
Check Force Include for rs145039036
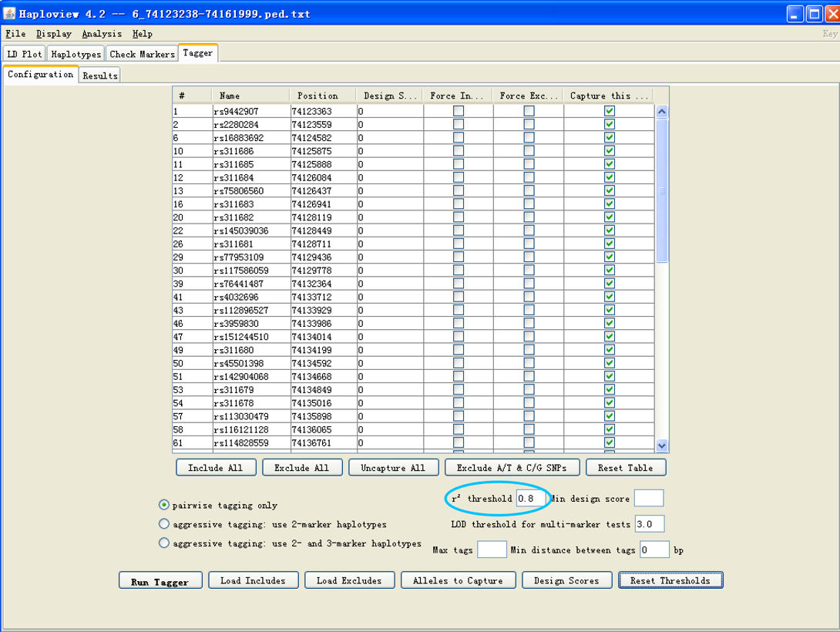459,230
